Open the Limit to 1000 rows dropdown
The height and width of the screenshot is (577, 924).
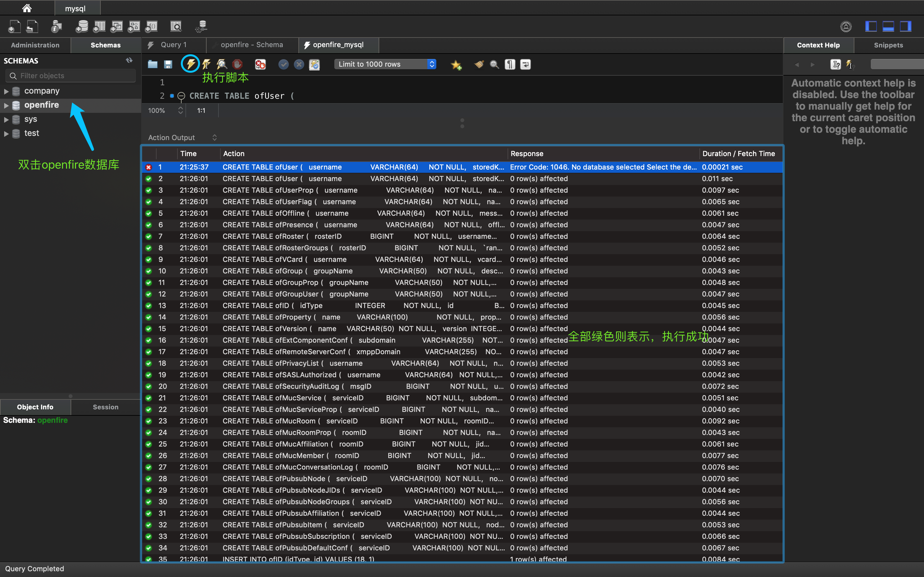pyautogui.click(x=385, y=64)
